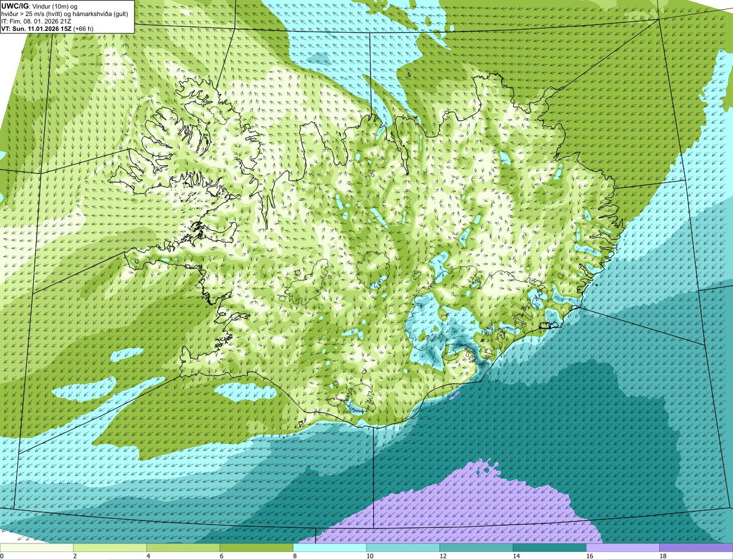This screenshot has width=733, height=560.
Task: Click the 0–2 m/s pale yellow legend swatch
Action: tap(37, 547)
